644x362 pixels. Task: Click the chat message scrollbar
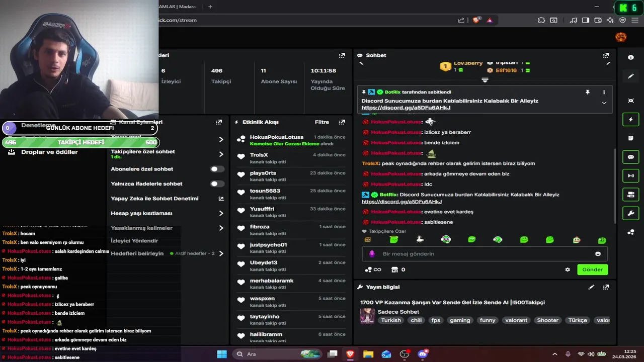(614, 186)
